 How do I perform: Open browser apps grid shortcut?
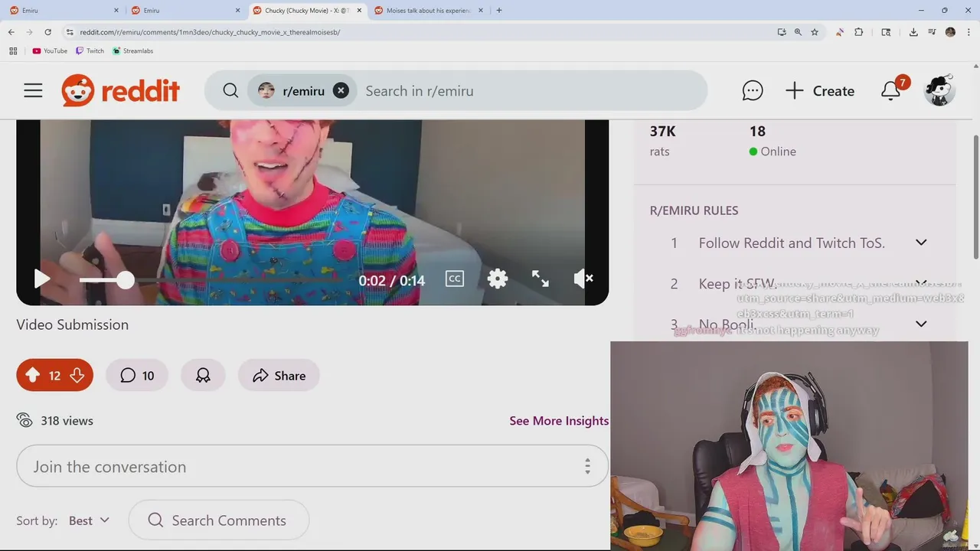click(13, 51)
